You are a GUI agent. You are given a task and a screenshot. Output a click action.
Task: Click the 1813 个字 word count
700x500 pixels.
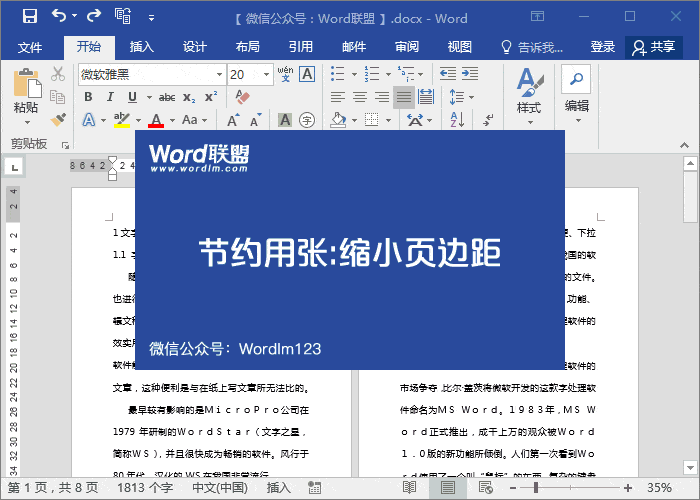[145, 488]
